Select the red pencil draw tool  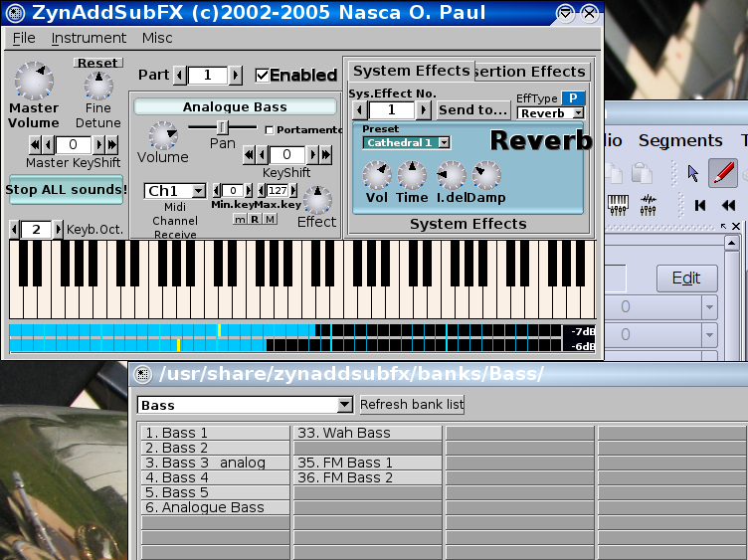point(723,173)
